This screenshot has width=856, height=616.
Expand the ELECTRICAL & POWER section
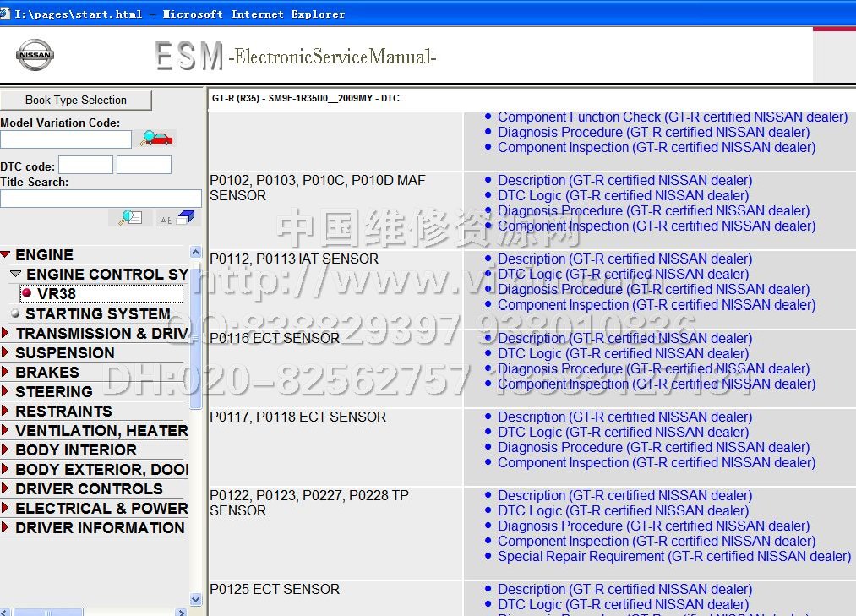click(5, 508)
